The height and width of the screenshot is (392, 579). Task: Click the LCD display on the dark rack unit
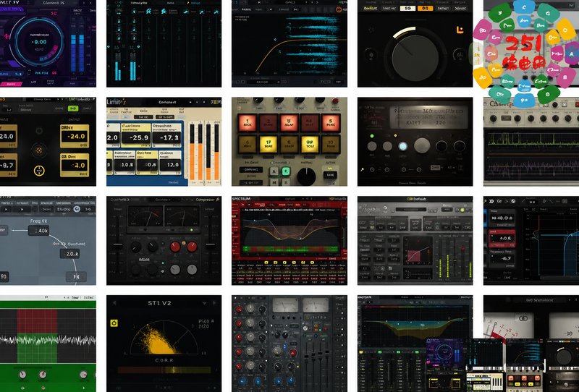click(x=428, y=116)
